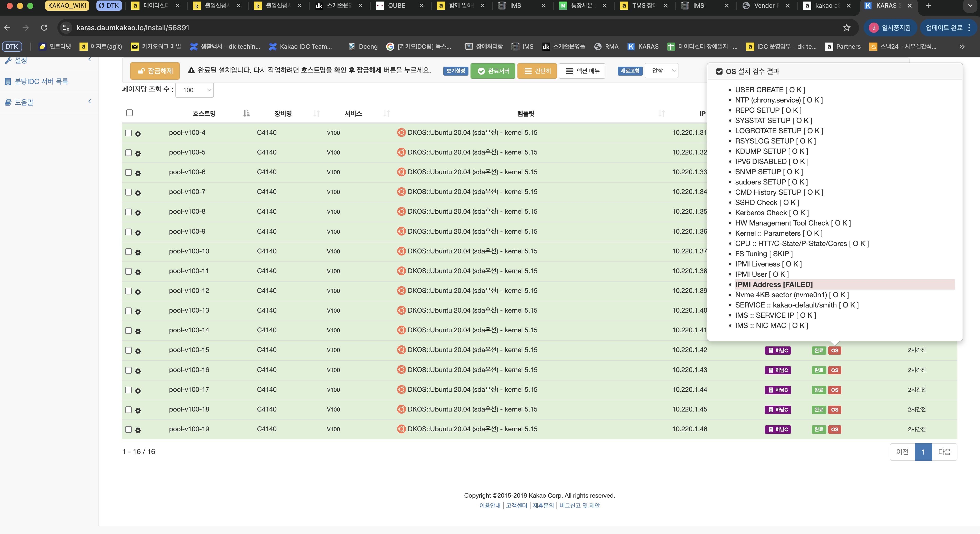The height and width of the screenshot is (534, 980).
Task: Click the 하남C badge on pool-v100-15 row
Action: (x=778, y=350)
